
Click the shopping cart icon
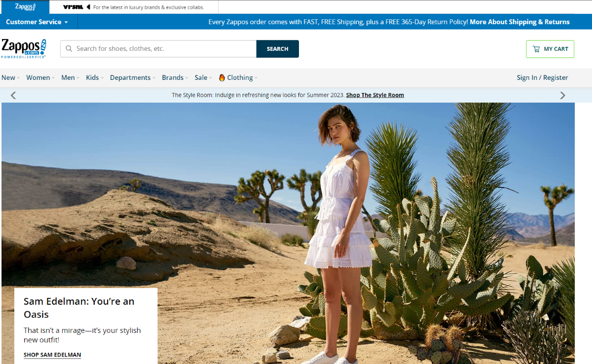point(536,49)
